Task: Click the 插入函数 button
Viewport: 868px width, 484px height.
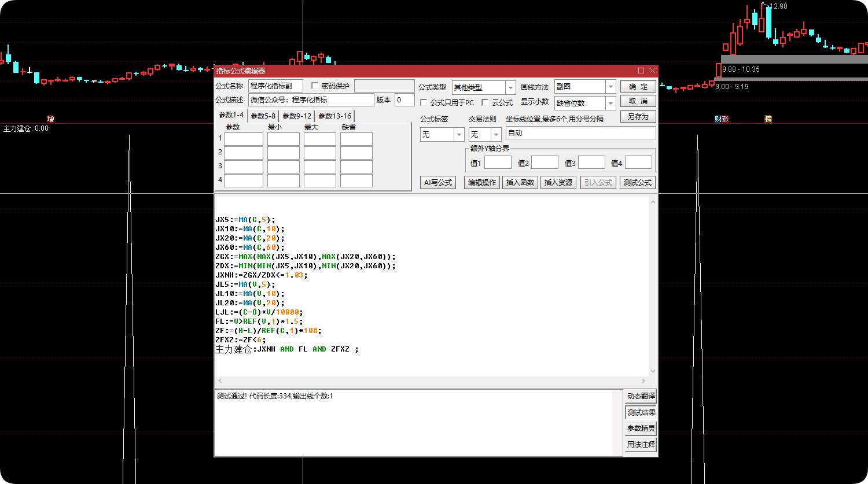Action: pyautogui.click(x=520, y=182)
